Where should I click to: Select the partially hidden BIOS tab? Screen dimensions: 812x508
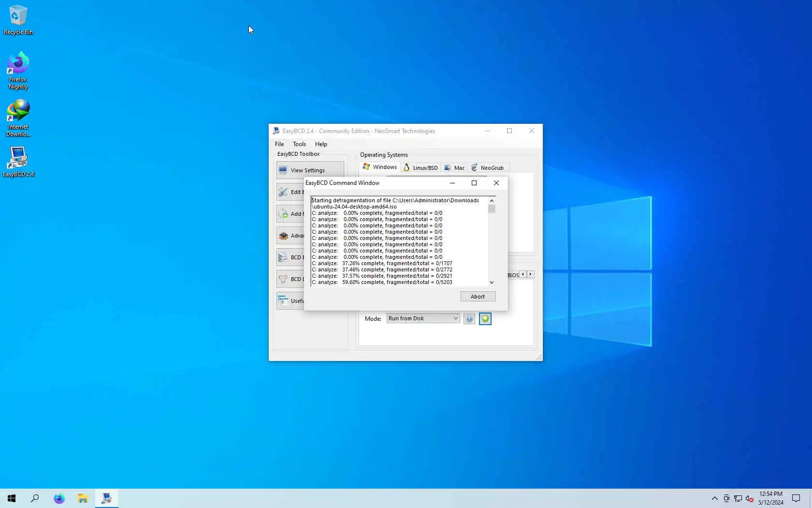pos(513,275)
